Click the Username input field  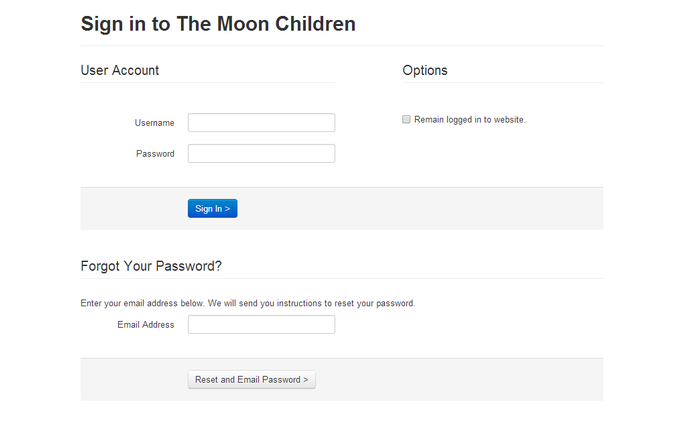pos(261,123)
